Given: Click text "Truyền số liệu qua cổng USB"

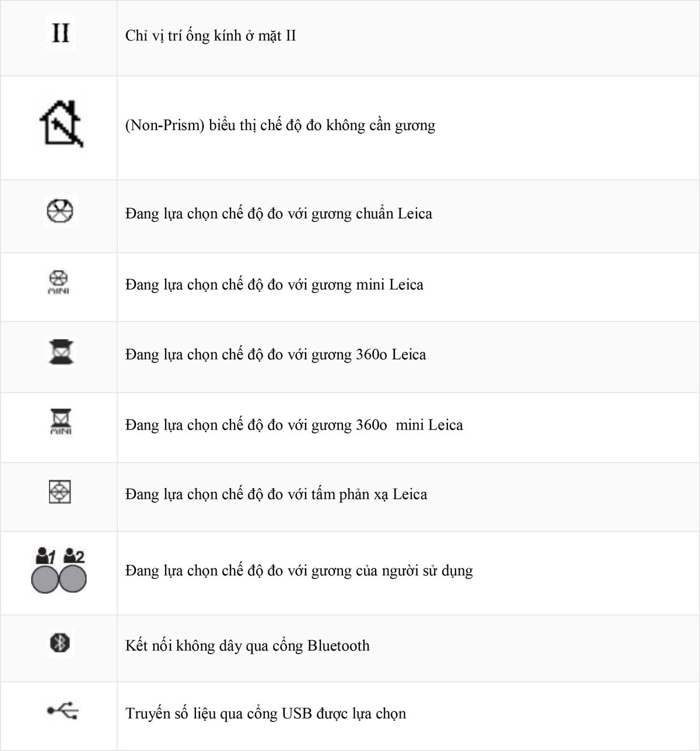Looking at the screenshot, I should pyautogui.click(x=265, y=714).
